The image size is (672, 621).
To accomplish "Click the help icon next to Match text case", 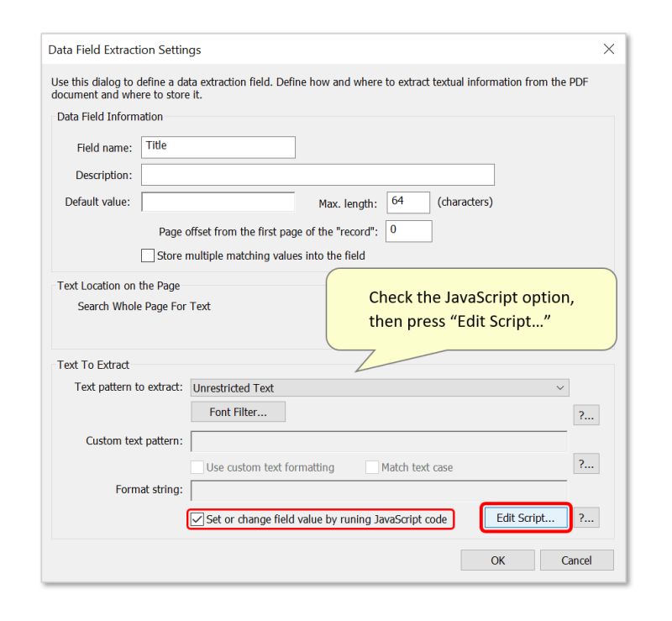I will tap(587, 463).
